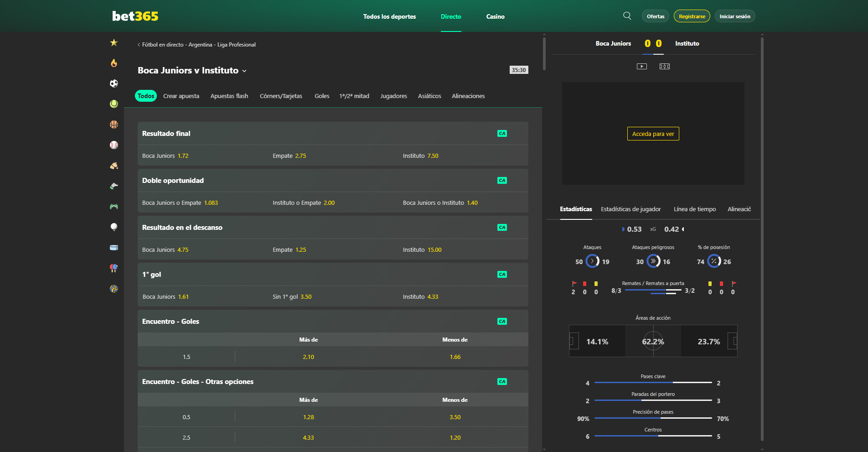868x452 pixels.
Task: Click the CA badge on Encuentro - Goles
Action: 502,322
